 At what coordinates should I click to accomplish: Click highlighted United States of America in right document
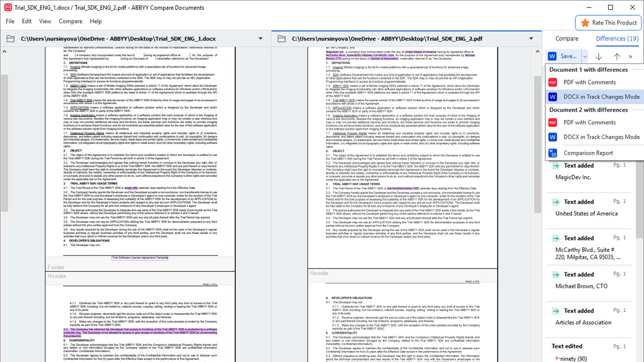[x=420, y=52]
